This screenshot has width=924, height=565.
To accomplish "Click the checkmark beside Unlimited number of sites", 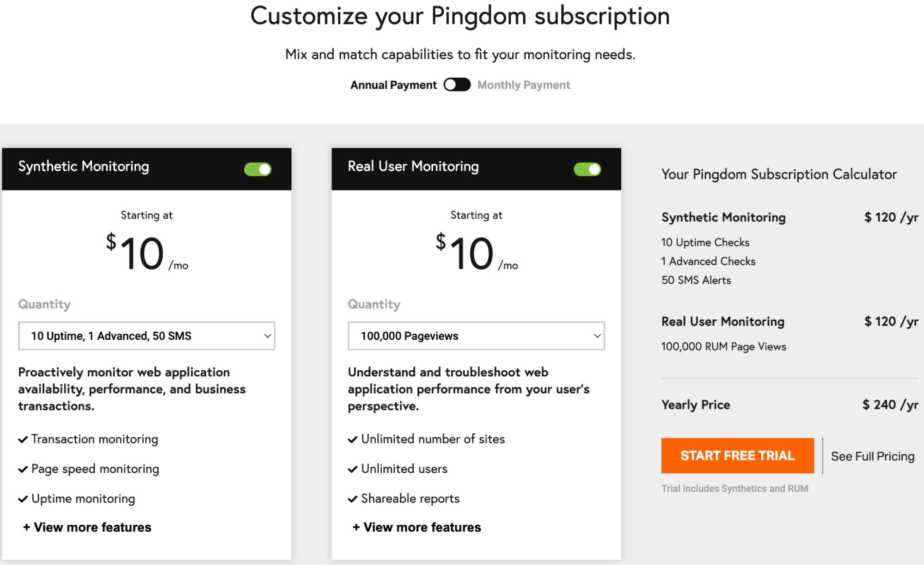I will pos(352,439).
